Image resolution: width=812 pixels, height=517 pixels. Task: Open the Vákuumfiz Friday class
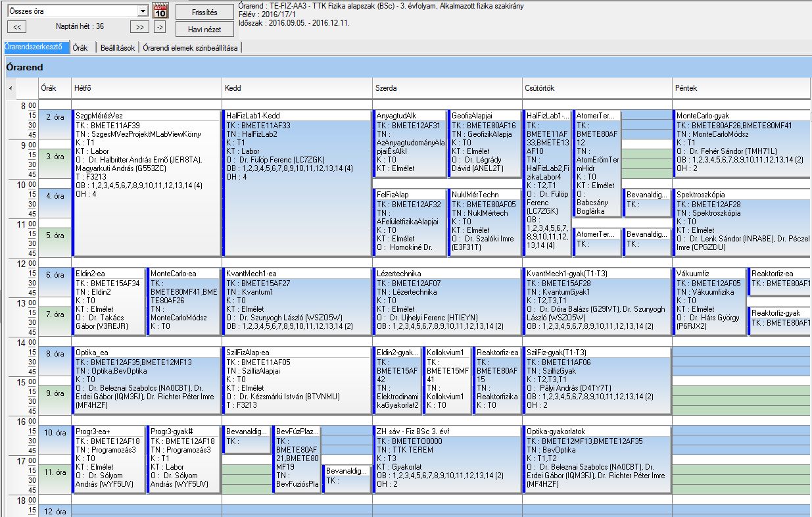coord(709,302)
